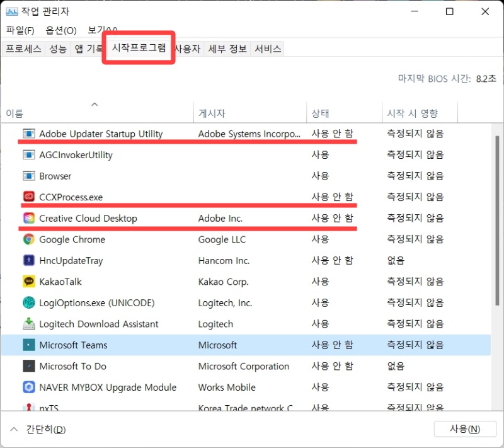Click the vertical scrollbar thumb of the list
Viewport: 504px width, 448px height.
click(497, 221)
